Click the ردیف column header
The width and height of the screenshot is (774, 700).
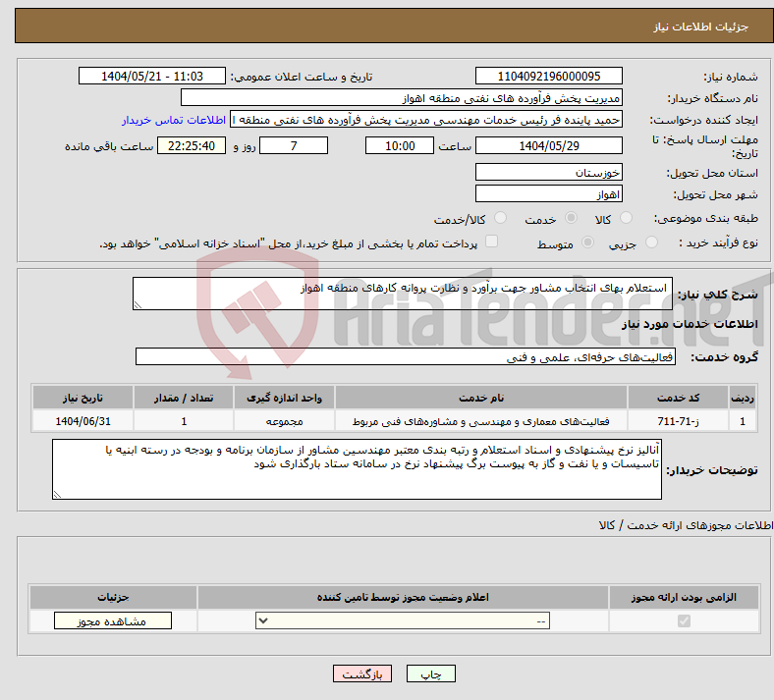tap(743, 398)
